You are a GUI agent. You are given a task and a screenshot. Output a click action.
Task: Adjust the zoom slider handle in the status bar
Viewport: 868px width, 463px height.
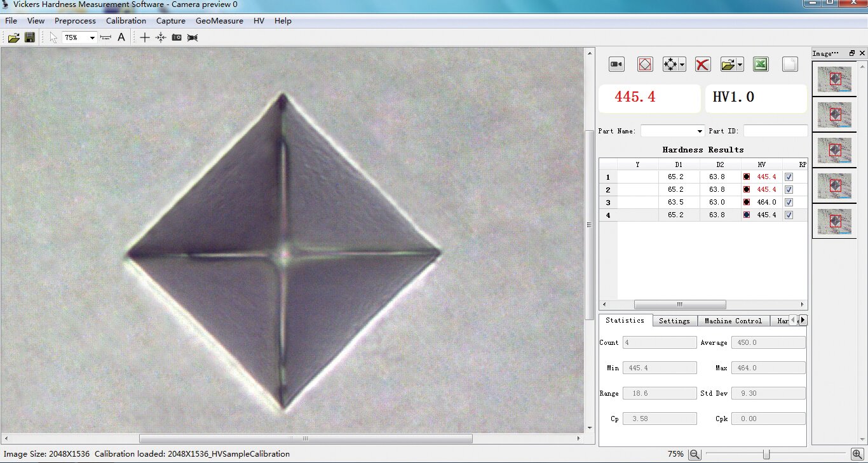click(x=766, y=454)
